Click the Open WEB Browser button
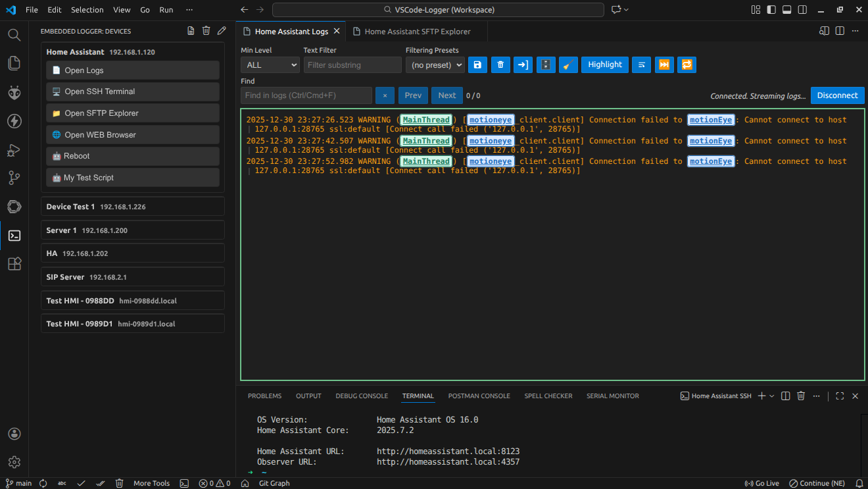The width and height of the screenshot is (868, 489). (132, 134)
